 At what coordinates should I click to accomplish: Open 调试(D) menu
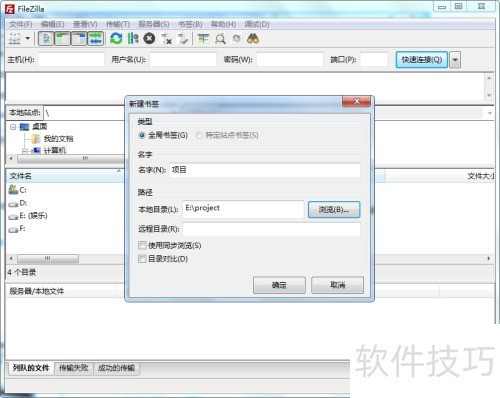[257, 24]
